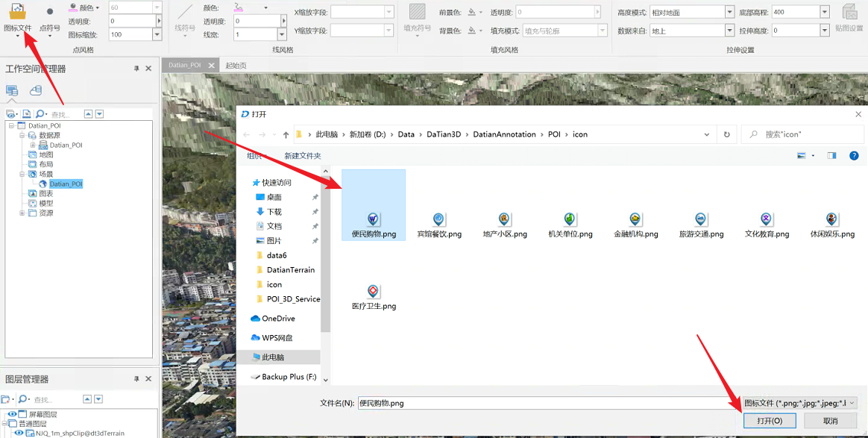Select the 金融机构.png file
The image size is (868, 438).
[x=635, y=224]
